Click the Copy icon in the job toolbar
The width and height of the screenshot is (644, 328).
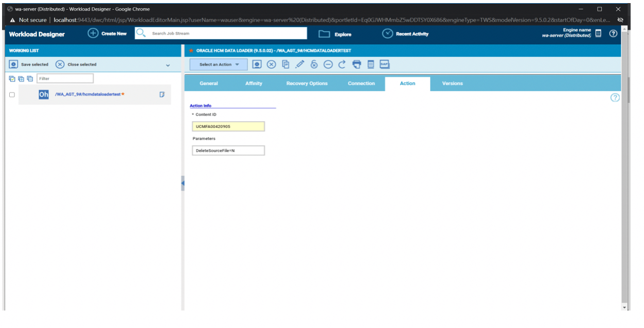click(x=286, y=64)
